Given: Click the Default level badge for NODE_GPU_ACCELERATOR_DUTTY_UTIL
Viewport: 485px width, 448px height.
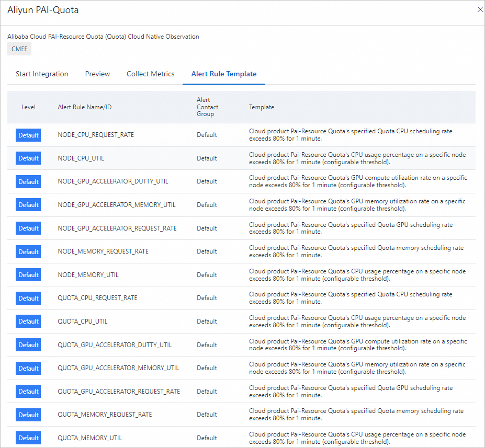Looking at the screenshot, I should tap(28, 182).
